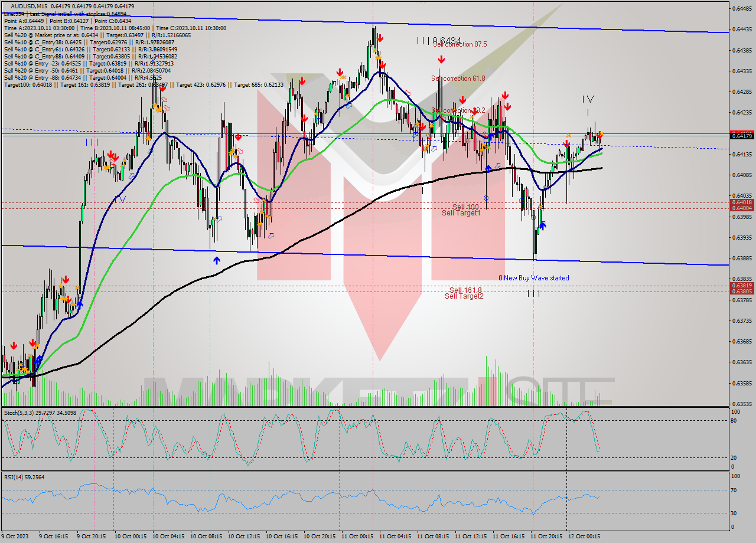The image size is (756, 543).
Task: Click the current price tag 0.64179
Action: (742, 136)
